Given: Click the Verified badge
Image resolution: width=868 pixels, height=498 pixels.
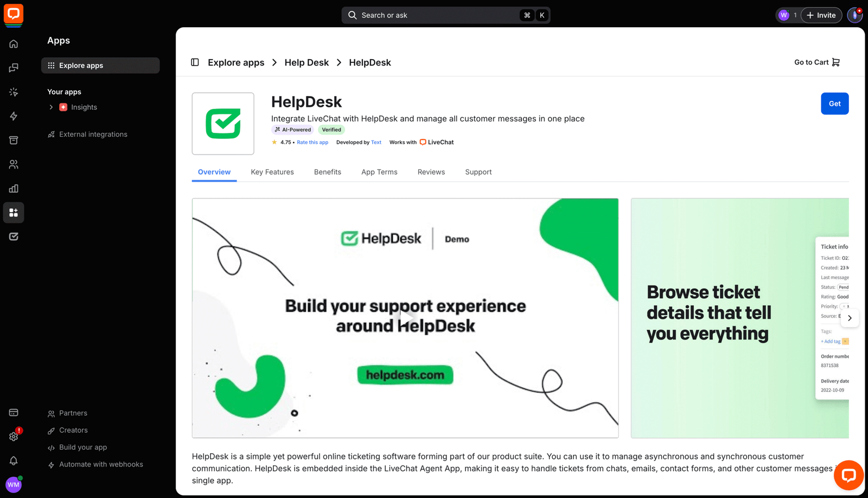Looking at the screenshot, I should pyautogui.click(x=331, y=130).
